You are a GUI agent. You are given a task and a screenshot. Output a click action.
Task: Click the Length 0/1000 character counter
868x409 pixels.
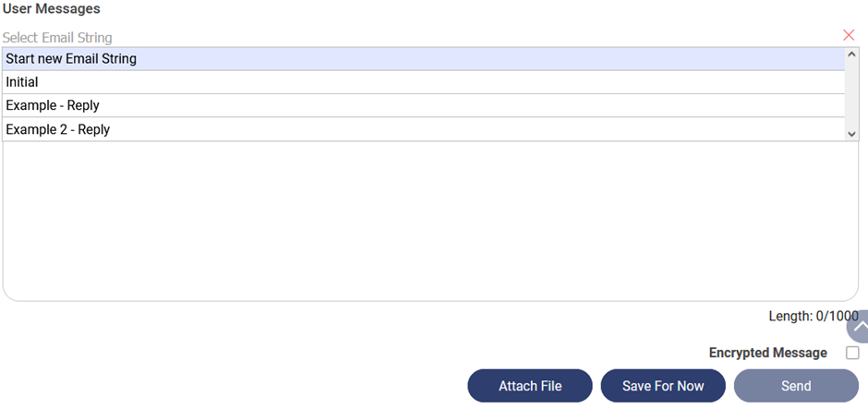(813, 316)
